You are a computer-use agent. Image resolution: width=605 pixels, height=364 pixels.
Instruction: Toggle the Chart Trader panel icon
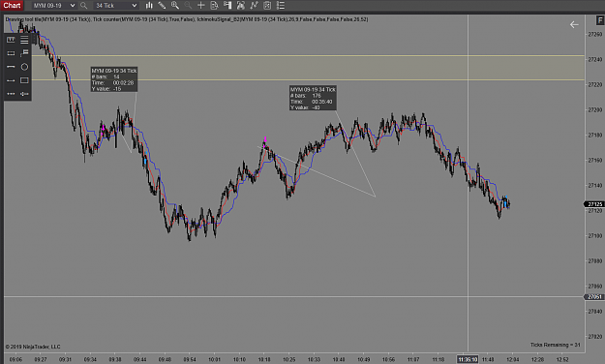[x=227, y=6]
